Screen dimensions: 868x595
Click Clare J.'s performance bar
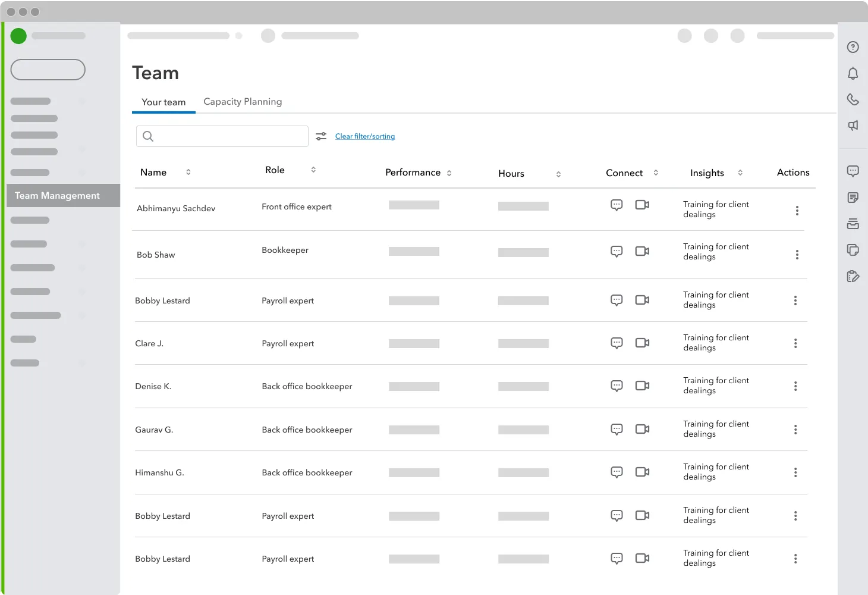(x=414, y=343)
